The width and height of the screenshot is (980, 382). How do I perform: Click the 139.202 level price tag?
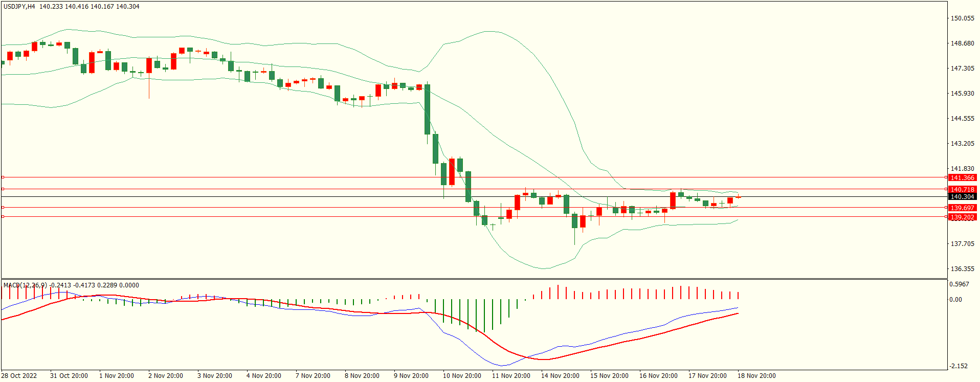[962, 217]
